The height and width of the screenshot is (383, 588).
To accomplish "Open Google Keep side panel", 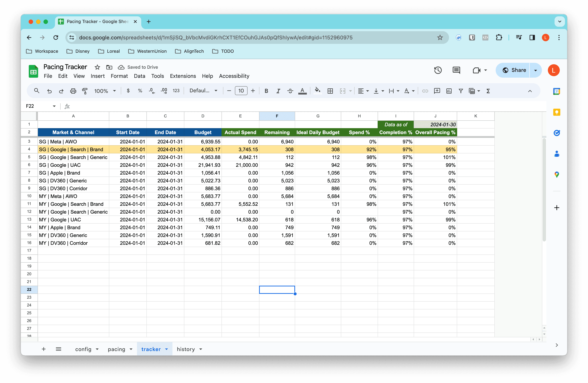I will (556, 112).
